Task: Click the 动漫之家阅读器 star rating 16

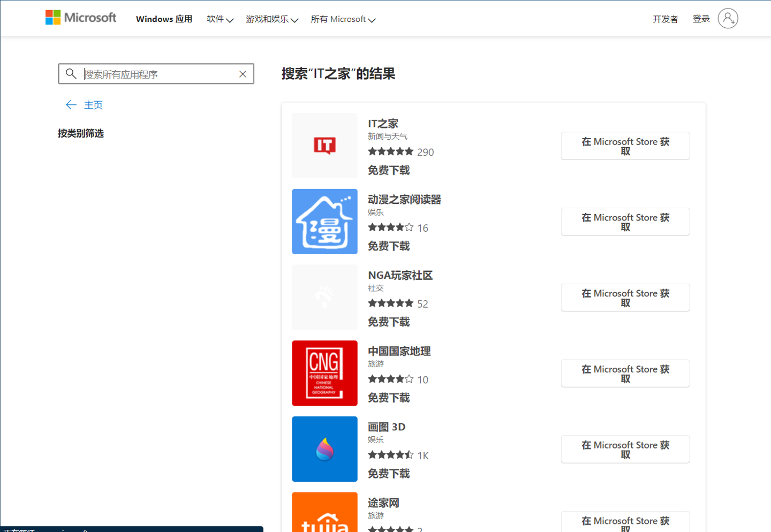Action: point(398,228)
